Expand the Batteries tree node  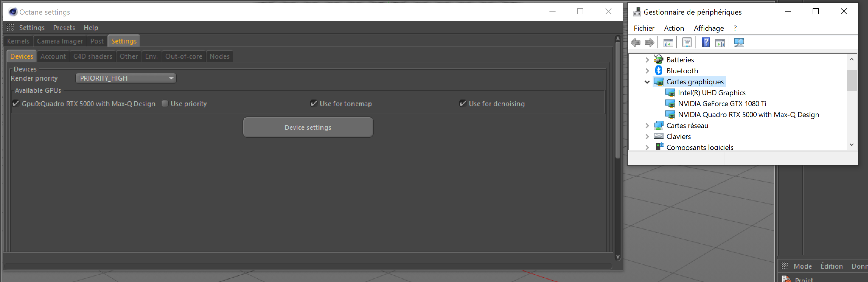647,60
